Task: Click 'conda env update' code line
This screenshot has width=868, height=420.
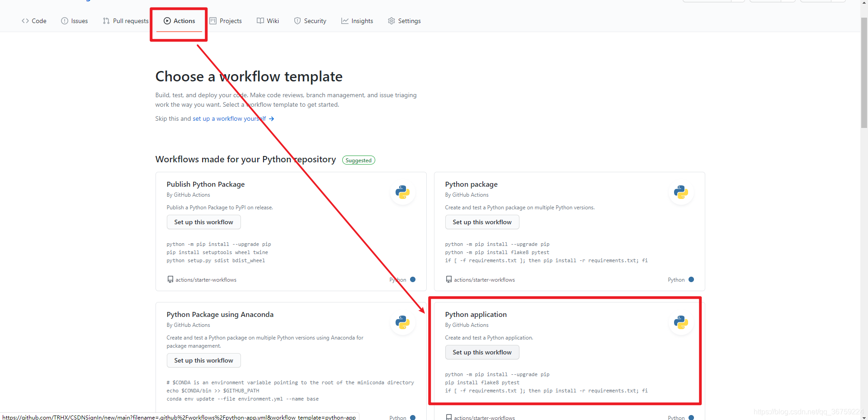Action: click(x=243, y=399)
